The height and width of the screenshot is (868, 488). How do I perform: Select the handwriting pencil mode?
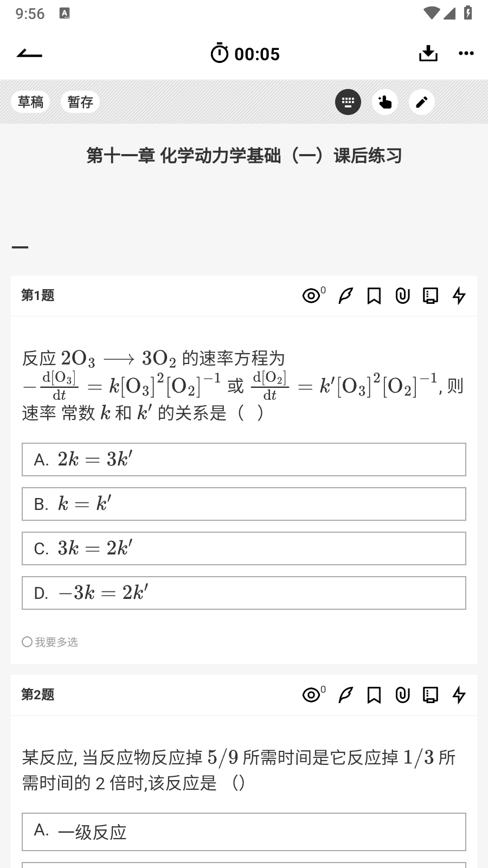pos(422,101)
